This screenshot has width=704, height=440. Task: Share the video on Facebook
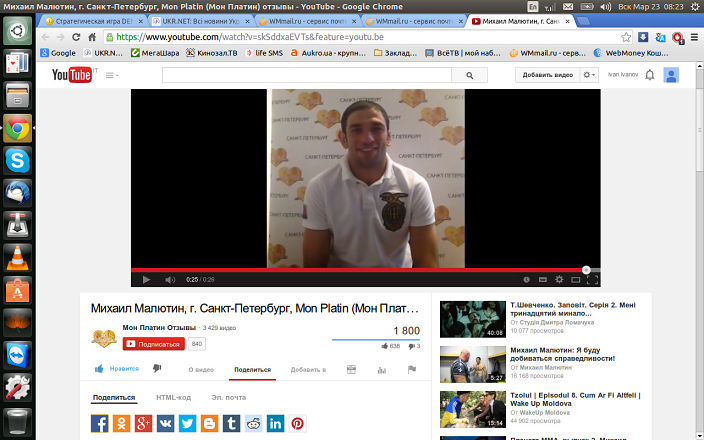(100, 423)
